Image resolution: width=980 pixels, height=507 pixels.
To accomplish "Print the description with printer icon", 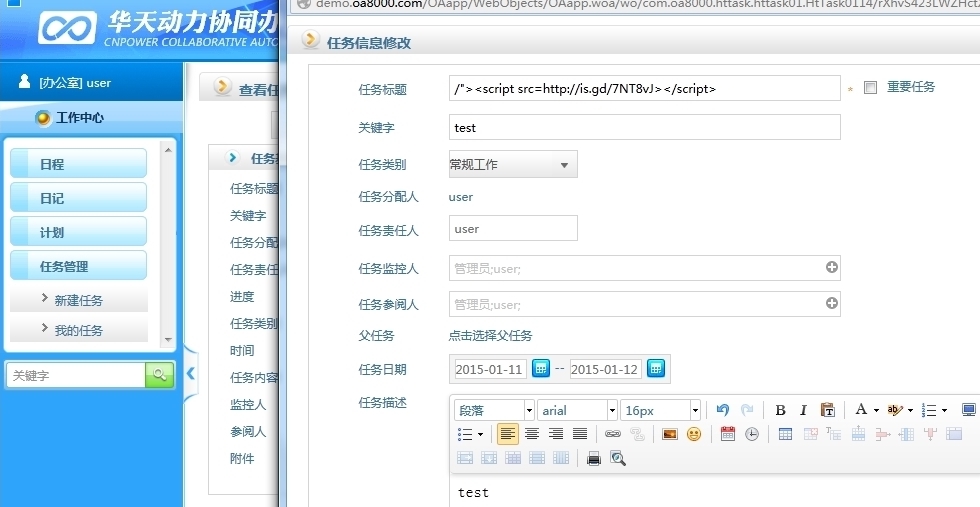I will point(594,458).
